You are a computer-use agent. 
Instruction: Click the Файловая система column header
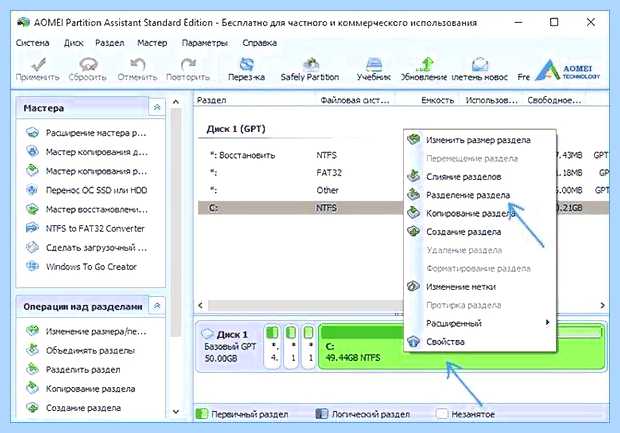pos(355,100)
